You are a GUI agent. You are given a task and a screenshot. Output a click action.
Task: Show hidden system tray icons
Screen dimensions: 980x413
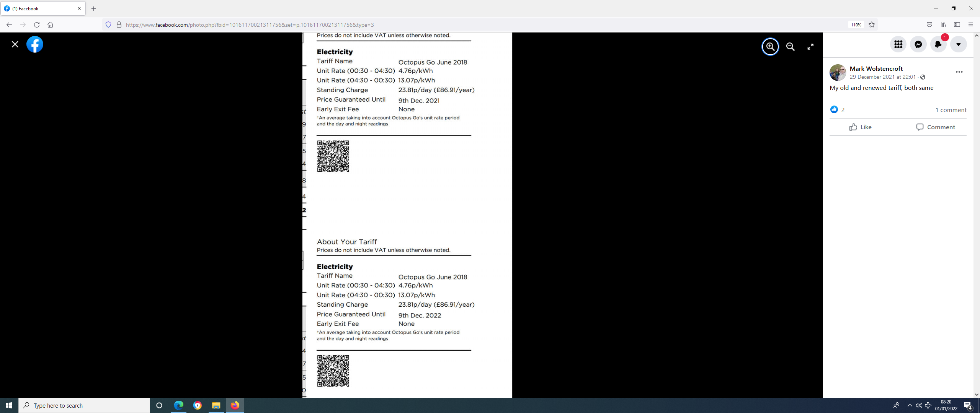pyautogui.click(x=910, y=405)
